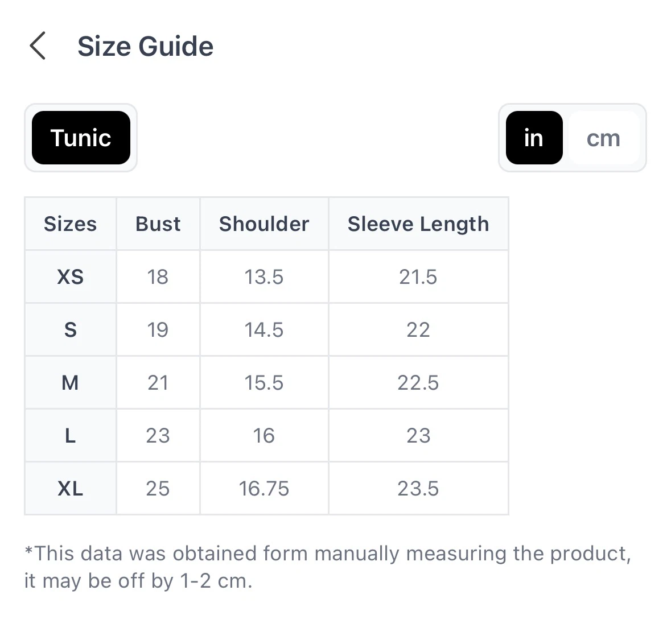Screen dimensions: 671x644
Task: Select the S size row label
Action: point(71,330)
